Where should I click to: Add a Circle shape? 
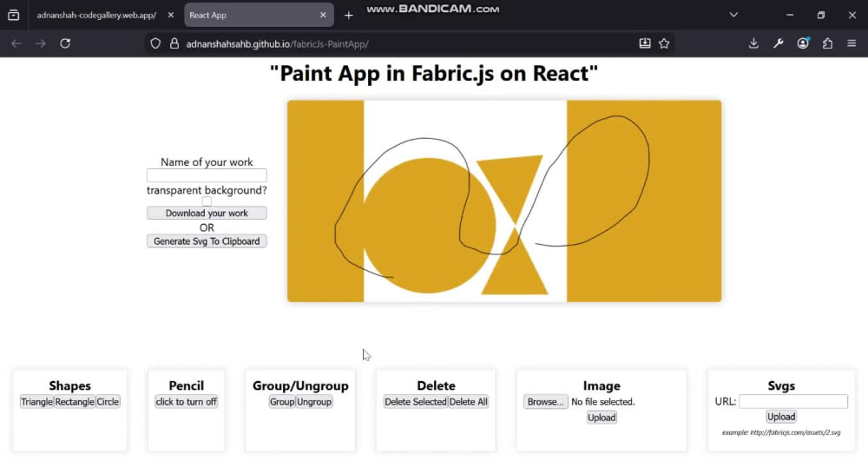click(108, 402)
